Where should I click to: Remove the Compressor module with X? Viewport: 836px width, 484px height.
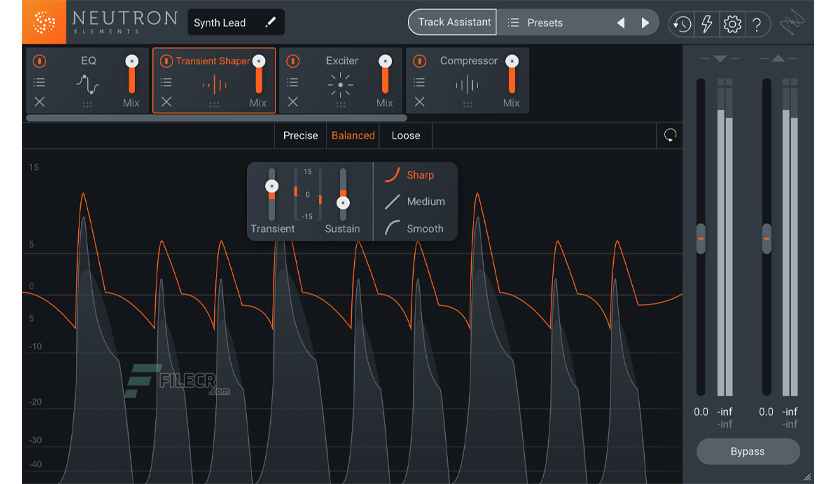420,101
